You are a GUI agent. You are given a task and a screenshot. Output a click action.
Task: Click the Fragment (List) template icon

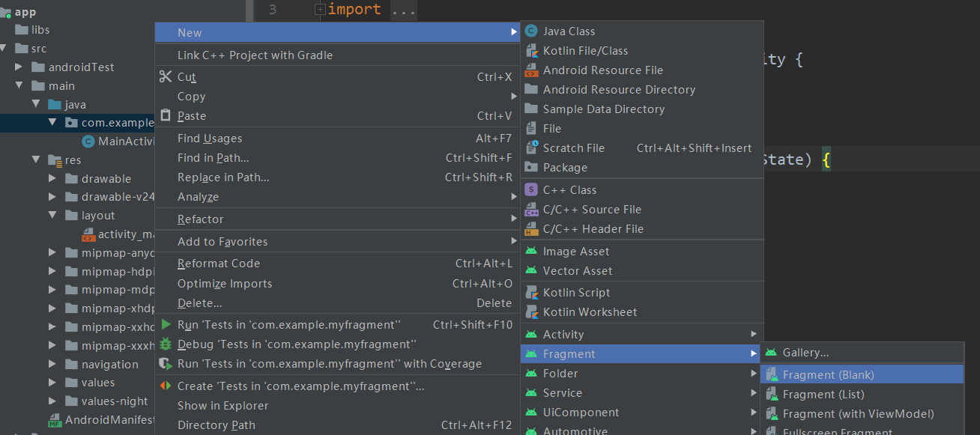[x=771, y=395]
